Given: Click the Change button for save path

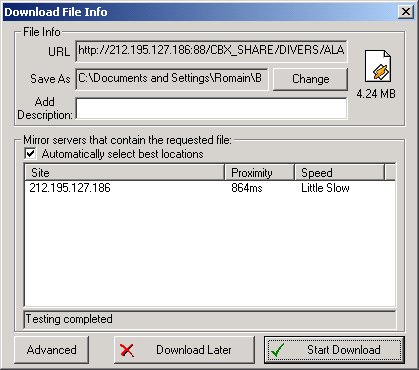Looking at the screenshot, I should 310,79.
